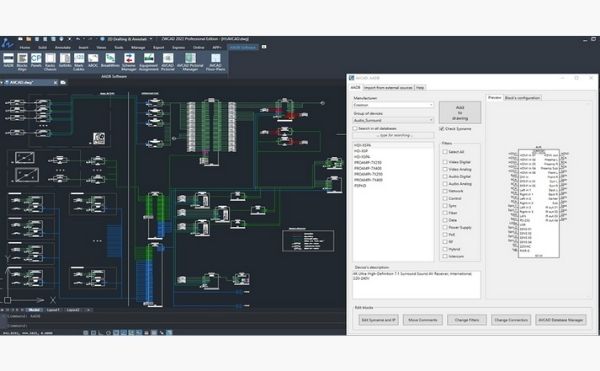The image size is (600, 371).
Task: Switch to the Block's configuration tab
Action: (x=522, y=98)
